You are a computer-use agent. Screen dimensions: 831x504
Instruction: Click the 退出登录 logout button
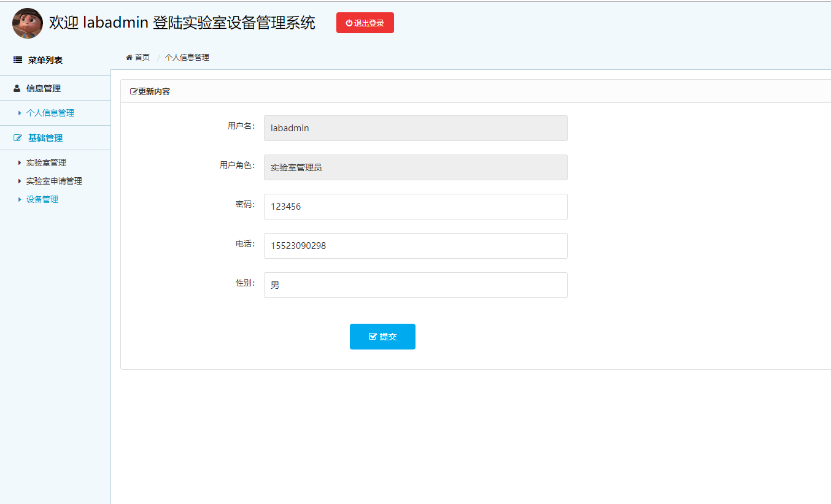tap(365, 22)
